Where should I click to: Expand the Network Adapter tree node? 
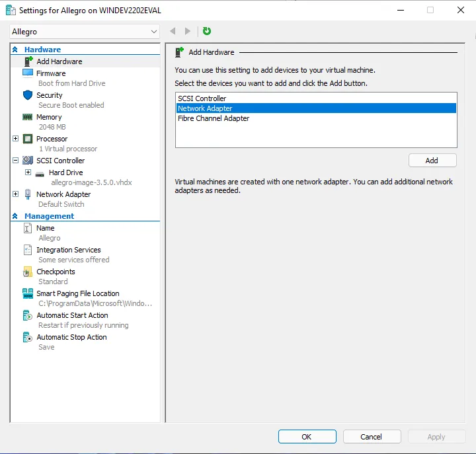pos(16,194)
